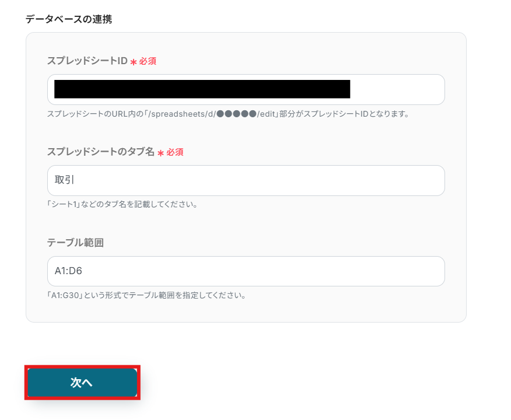Image resolution: width=511 pixels, height=420 pixels.
Task: Click the データベースの連携 heading
Action: (69, 19)
